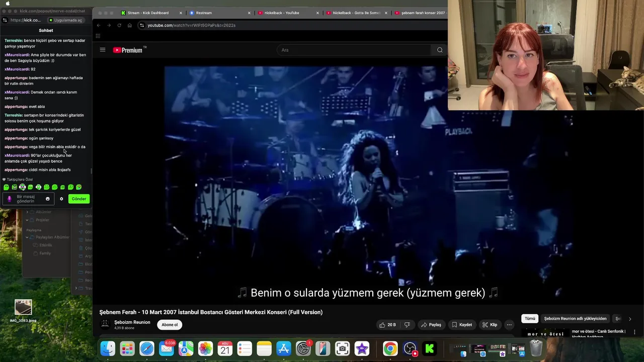Viewport: 644px width, 362px height.
Task: Subscribe with the Abone ol button
Action: coord(170,325)
